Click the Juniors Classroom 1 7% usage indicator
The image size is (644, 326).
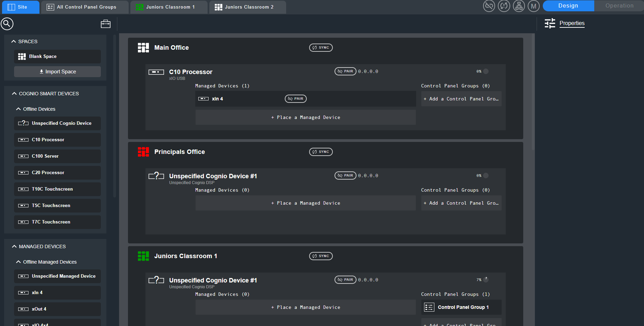coord(482,280)
